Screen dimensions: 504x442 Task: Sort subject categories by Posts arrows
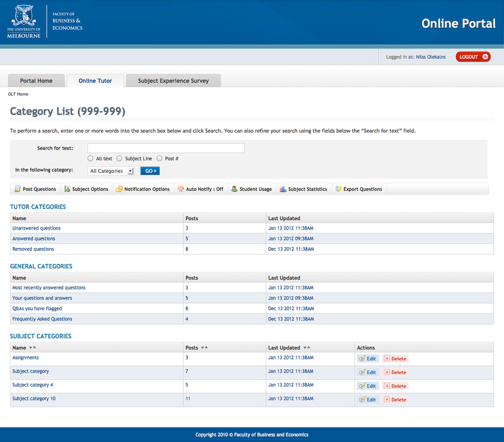pyautogui.click(x=205, y=348)
